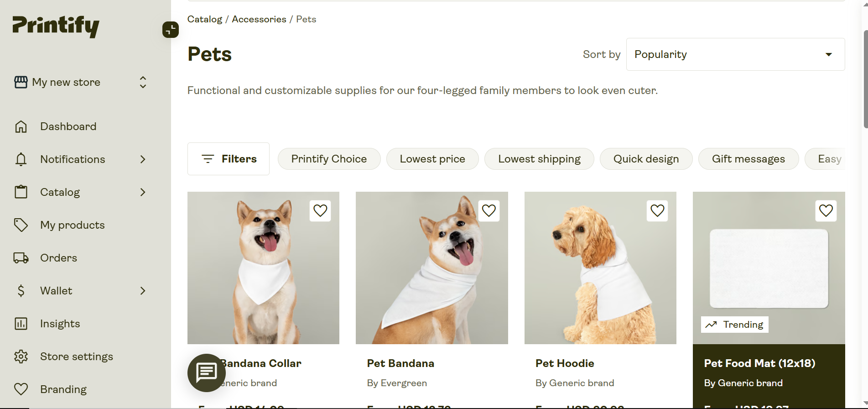Open Insights chart icon

[21, 324]
